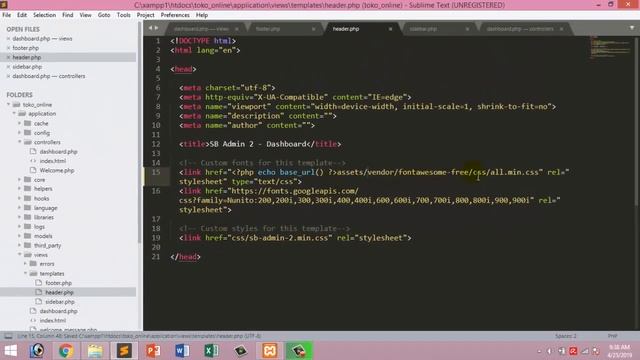Open the Selection menu
The width and height of the screenshot is (640, 360).
pyautogui.click(x=44, y=15)
